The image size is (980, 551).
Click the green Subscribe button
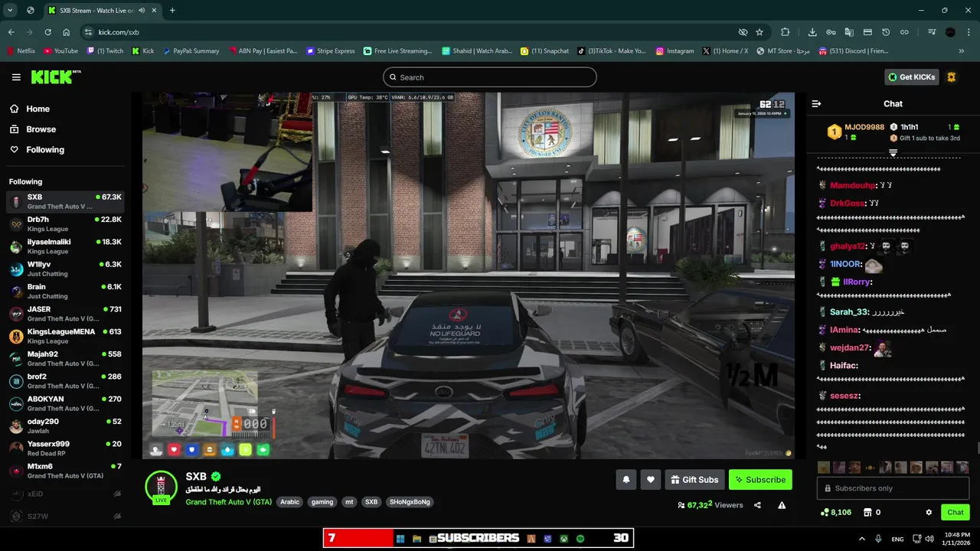click(x=760, y=480)
